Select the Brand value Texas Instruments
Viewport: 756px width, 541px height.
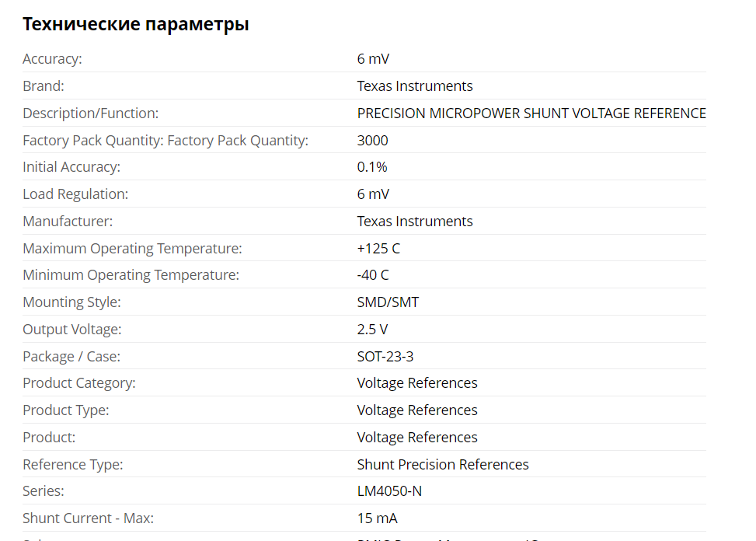click(415, 86)
